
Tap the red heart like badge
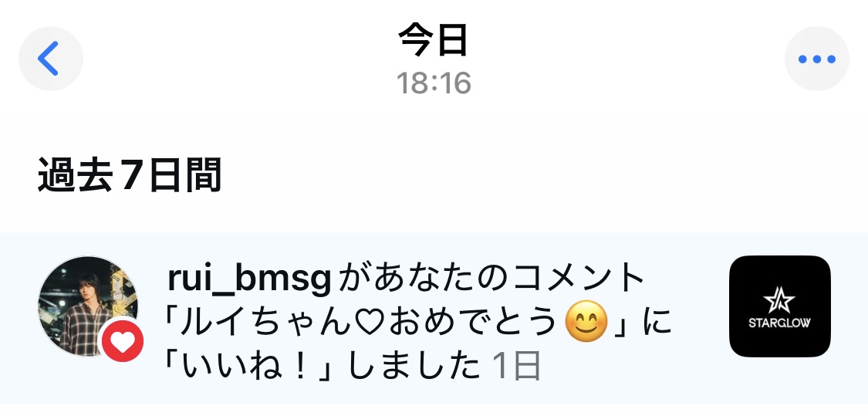(123, 340)
